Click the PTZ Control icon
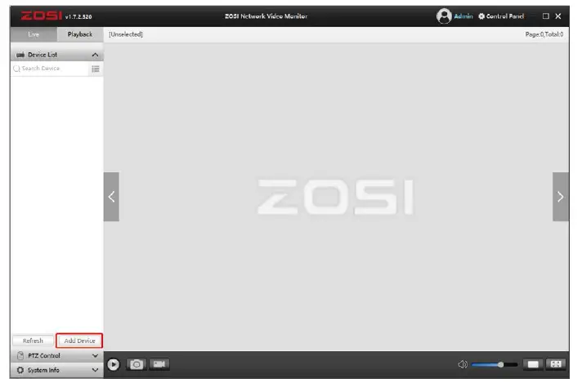This screenshot has height=392, width=582. [x=20, y=355]
